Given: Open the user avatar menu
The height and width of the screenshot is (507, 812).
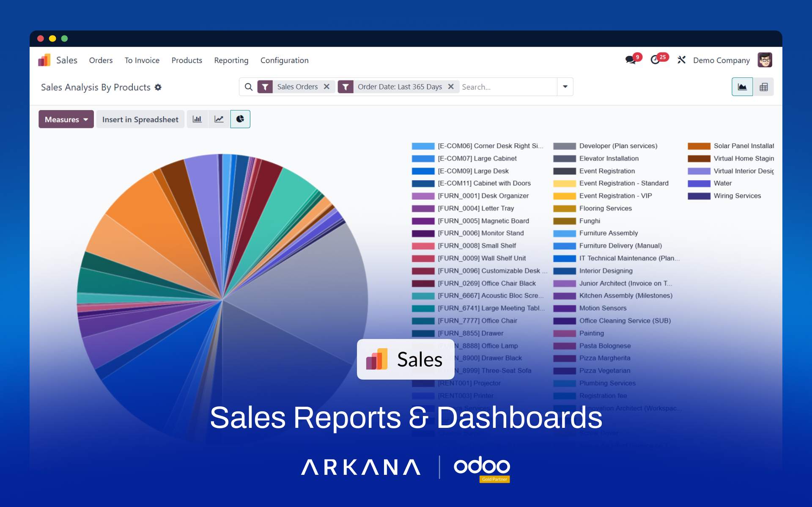Looking at the screenshot, I should coord(765,60).
